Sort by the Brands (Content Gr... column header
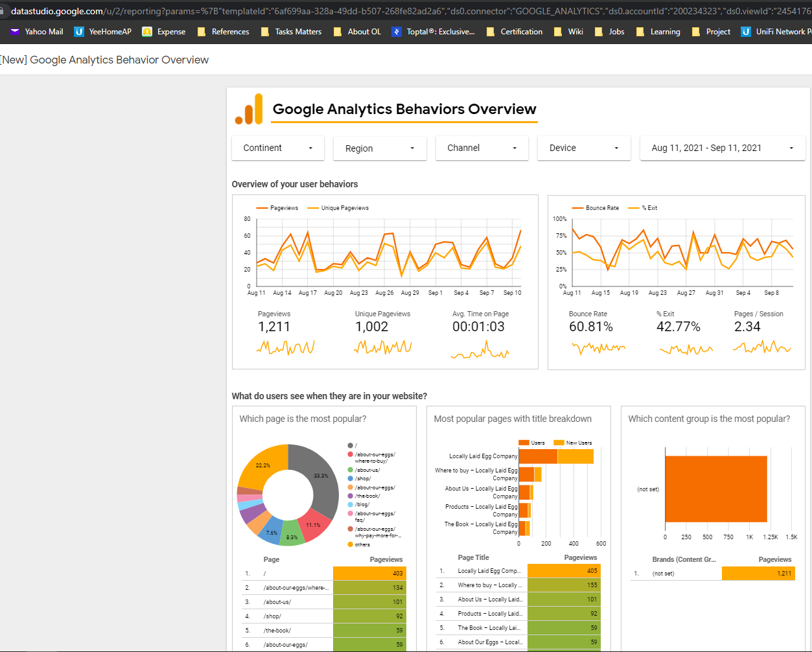The image size is (812, 652). (684, 559)
